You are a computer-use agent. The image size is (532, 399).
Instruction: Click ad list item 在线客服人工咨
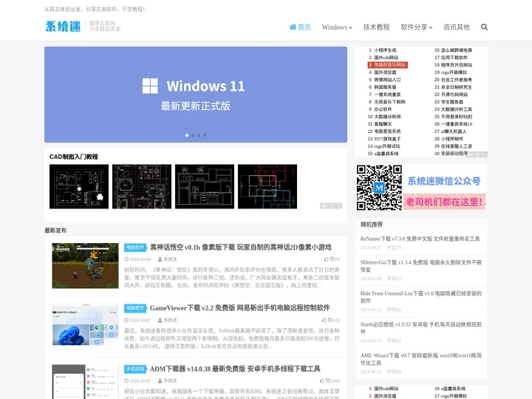[x=457, y=146]
